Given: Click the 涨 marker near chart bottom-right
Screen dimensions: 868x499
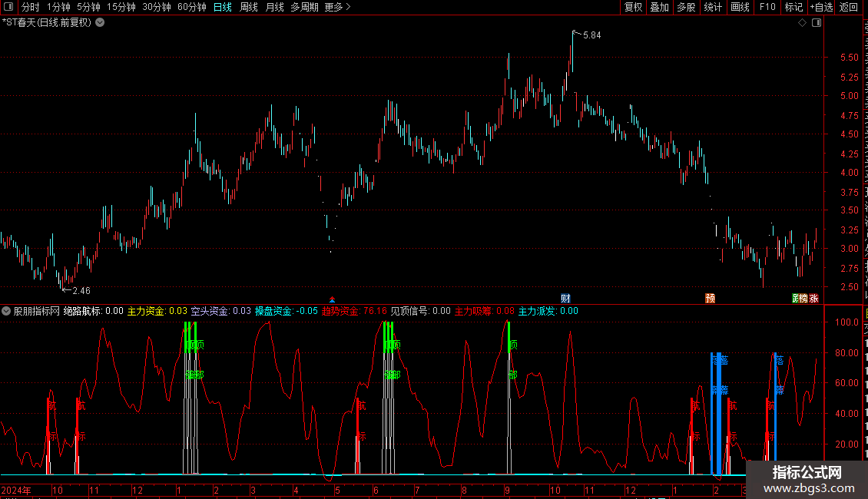Looking at the screenshot, I should (813, 298).
